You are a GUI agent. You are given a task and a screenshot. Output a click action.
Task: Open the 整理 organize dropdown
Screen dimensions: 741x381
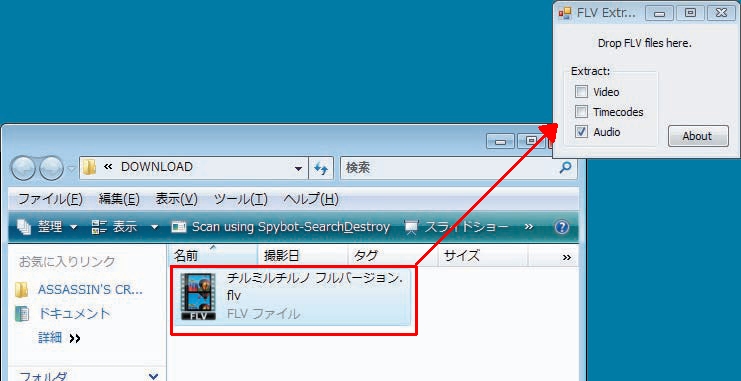pos(47,227)
